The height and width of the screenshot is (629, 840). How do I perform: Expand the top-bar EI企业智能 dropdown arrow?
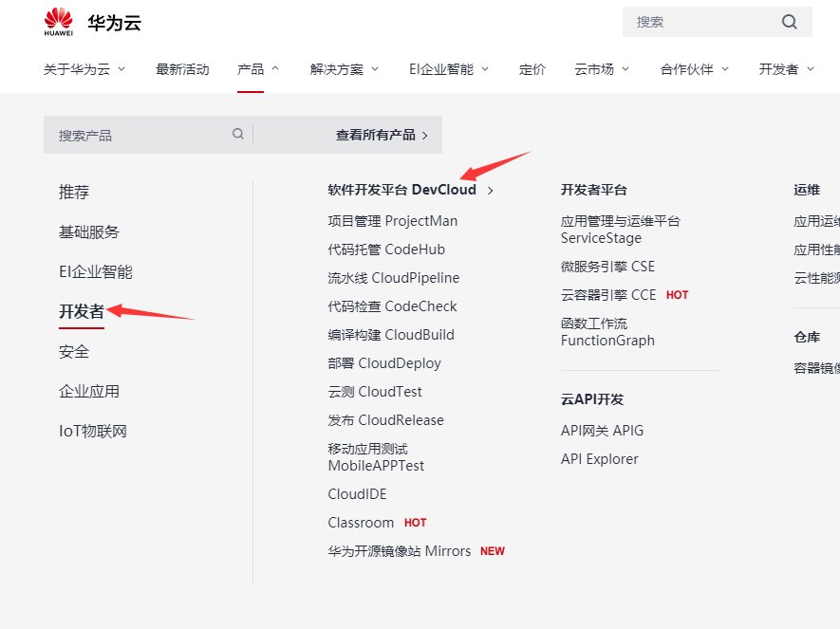tap(485, 69)
